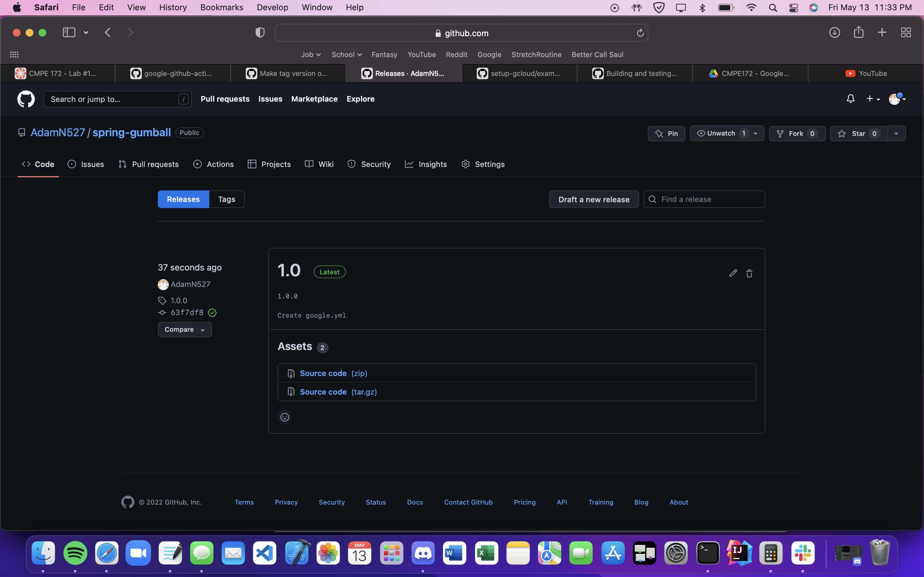The height and width of the screenshot is (577, 924).
Task: Star the spring-gumball repository
Action: [x=858, y=134]
